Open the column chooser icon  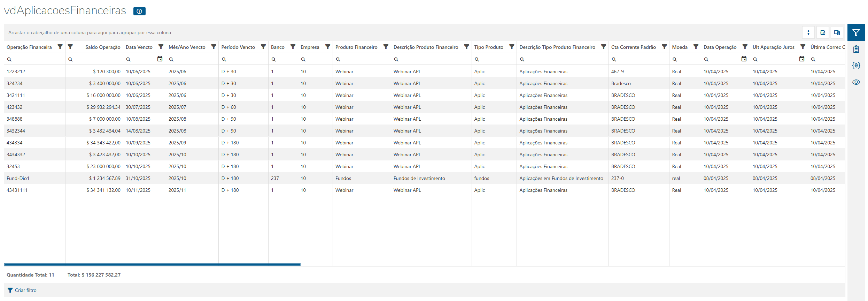click(x=837, y=32)
